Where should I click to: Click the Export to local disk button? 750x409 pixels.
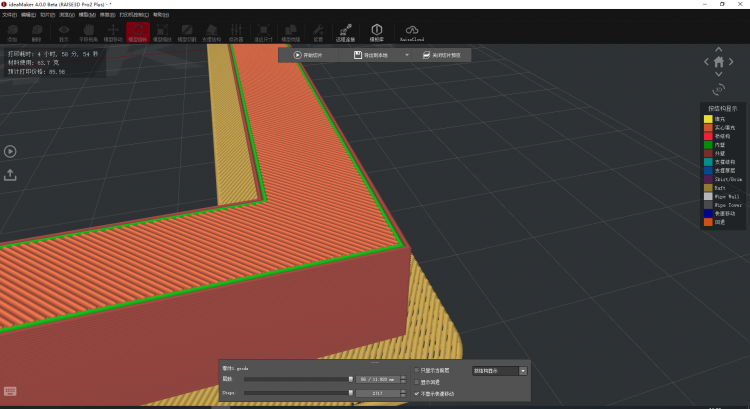pyautogui.click(x=371, y=55)
